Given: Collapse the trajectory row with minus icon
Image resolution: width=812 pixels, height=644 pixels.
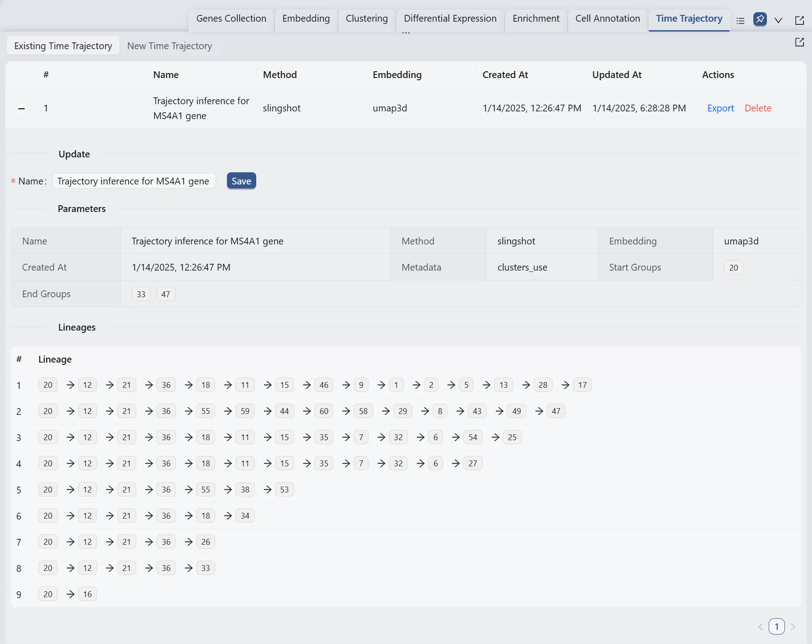Looking at the screenshot, I should tap(21, 109).
